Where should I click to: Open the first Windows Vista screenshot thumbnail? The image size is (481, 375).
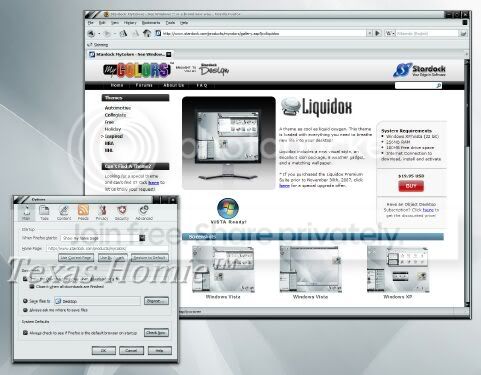point(223,269)
